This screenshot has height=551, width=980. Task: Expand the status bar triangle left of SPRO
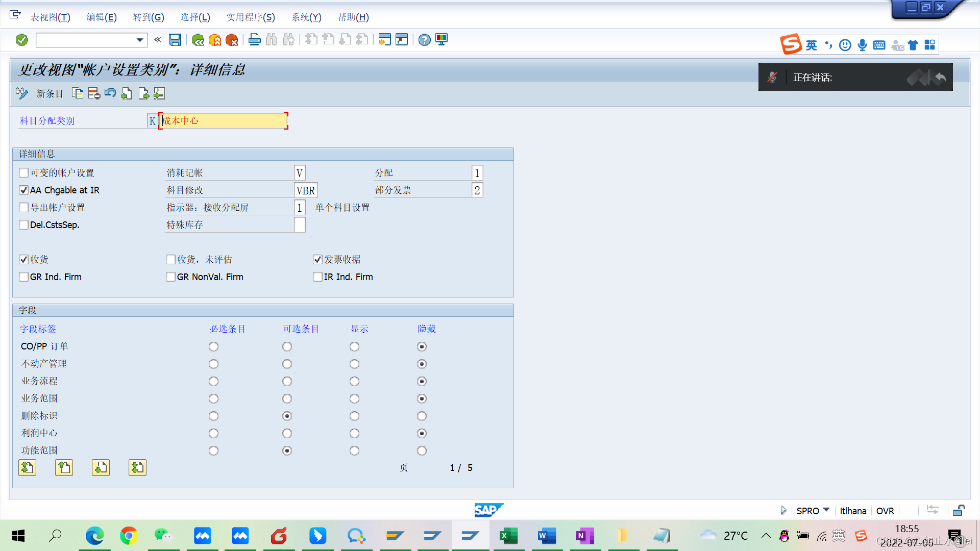783,510
